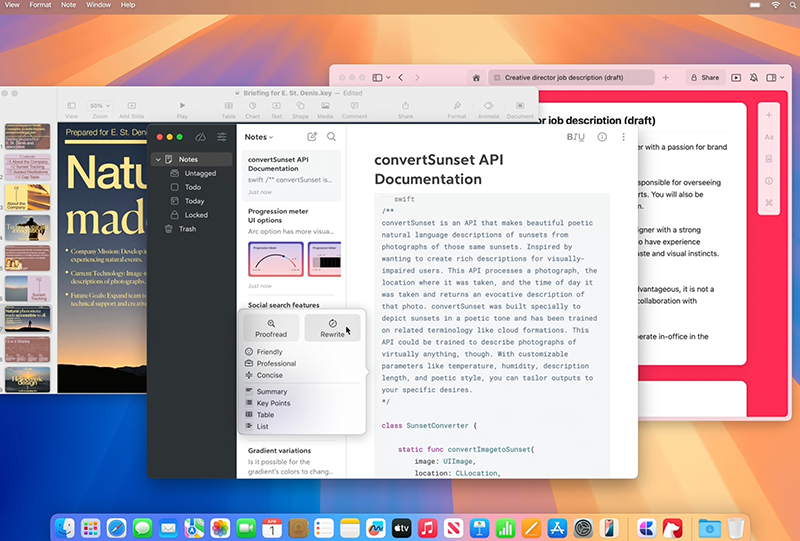Select Locked in the sidebar
Viewport: 800px width, 541px height.
coord(194,215)
